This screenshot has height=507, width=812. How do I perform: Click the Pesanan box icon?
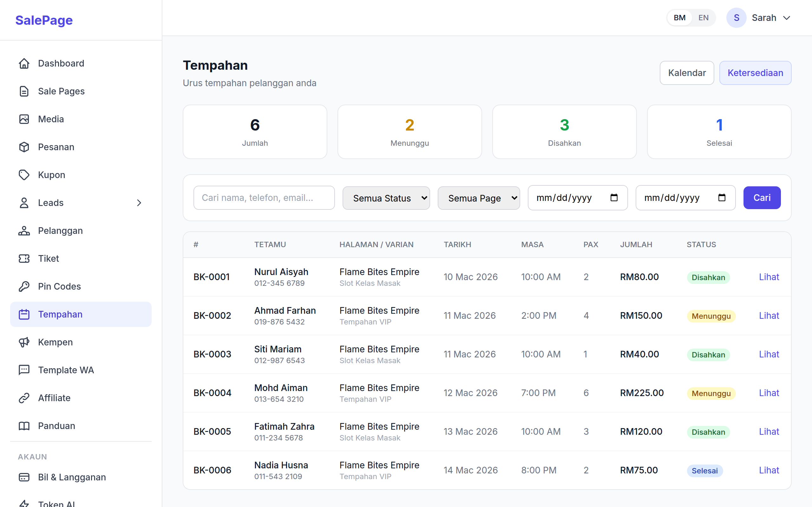click(24, 147)
